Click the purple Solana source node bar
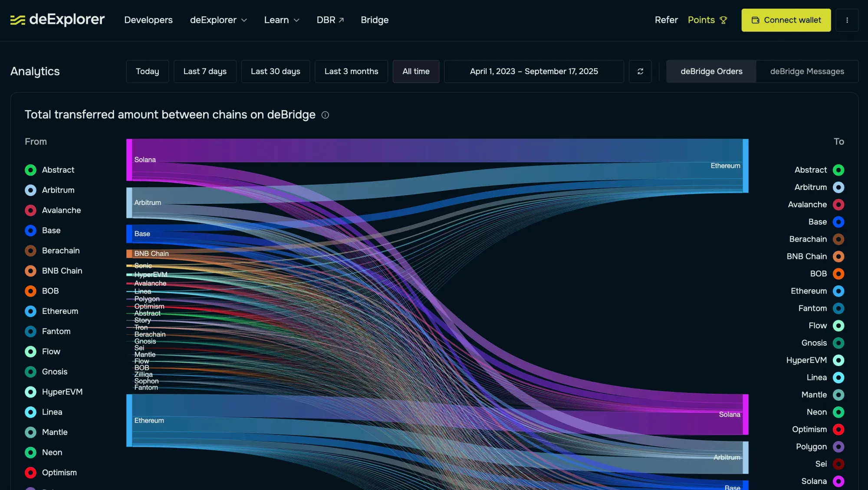The image size is (868, 490). [x=129, y=160]
